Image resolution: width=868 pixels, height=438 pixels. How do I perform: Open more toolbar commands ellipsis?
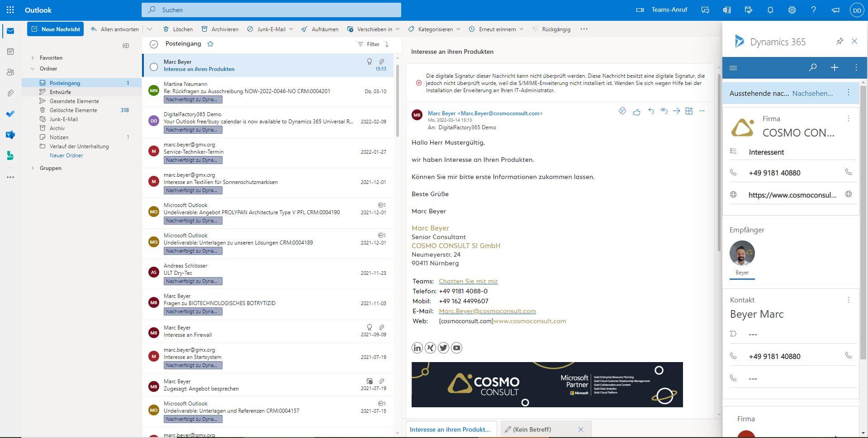point(584,29)
